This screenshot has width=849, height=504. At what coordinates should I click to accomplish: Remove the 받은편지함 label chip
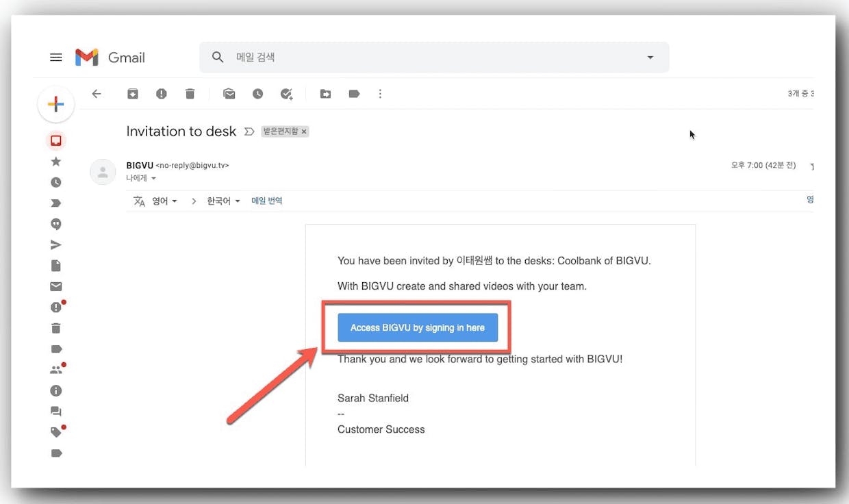(x=304, y=131)
